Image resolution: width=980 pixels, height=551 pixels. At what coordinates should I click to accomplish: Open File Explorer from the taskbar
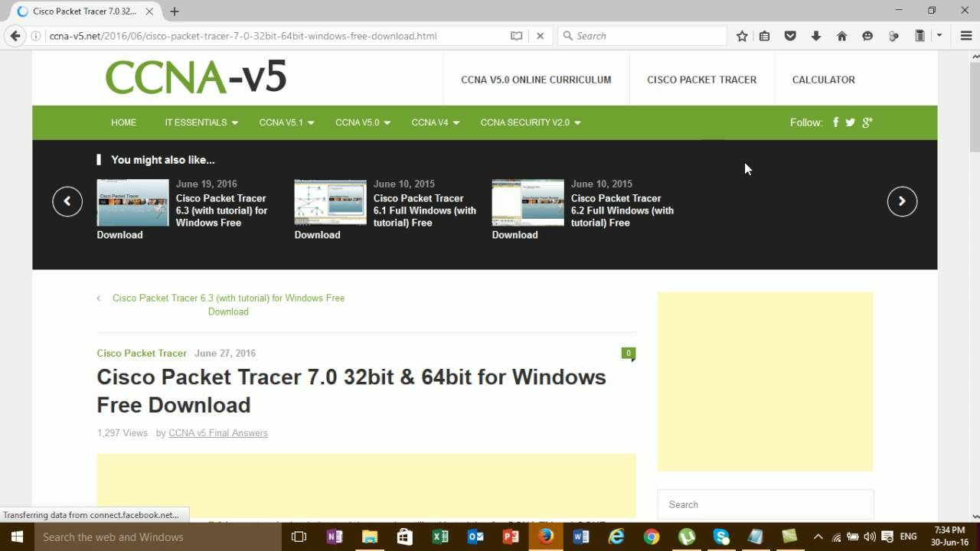click(x=370, y=536)
